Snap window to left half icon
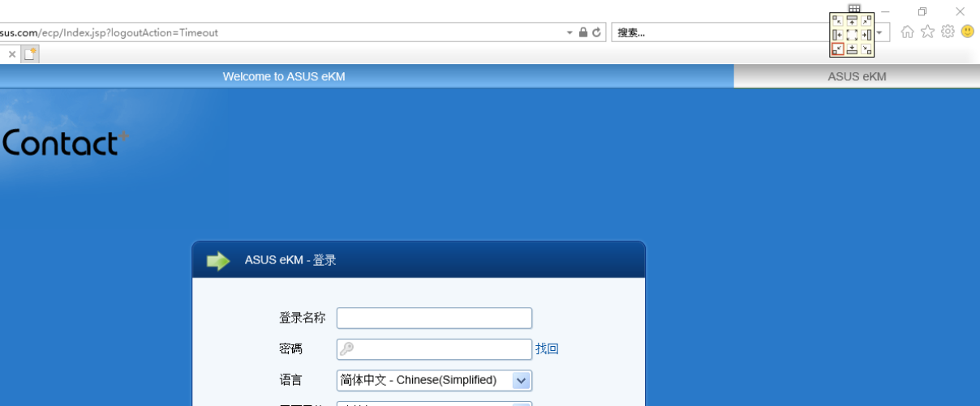980x406 pixels. point(837,35)
